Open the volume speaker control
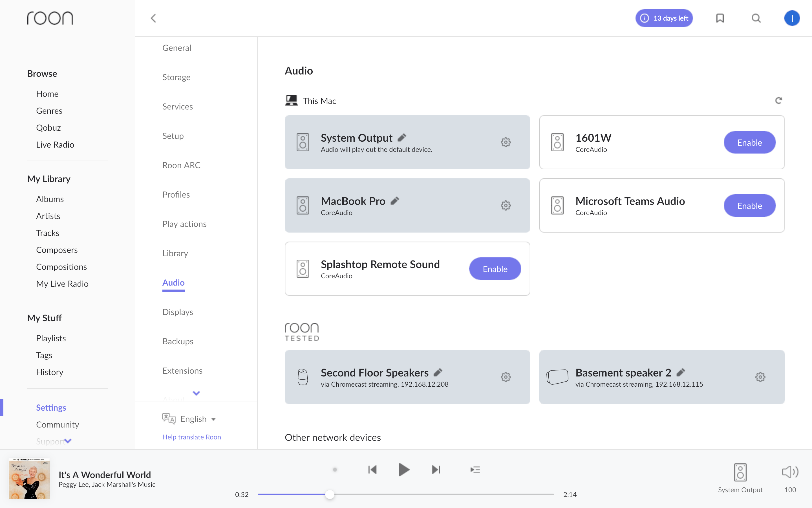The height and width of the screenshot is (508, 812). point(790,472)
